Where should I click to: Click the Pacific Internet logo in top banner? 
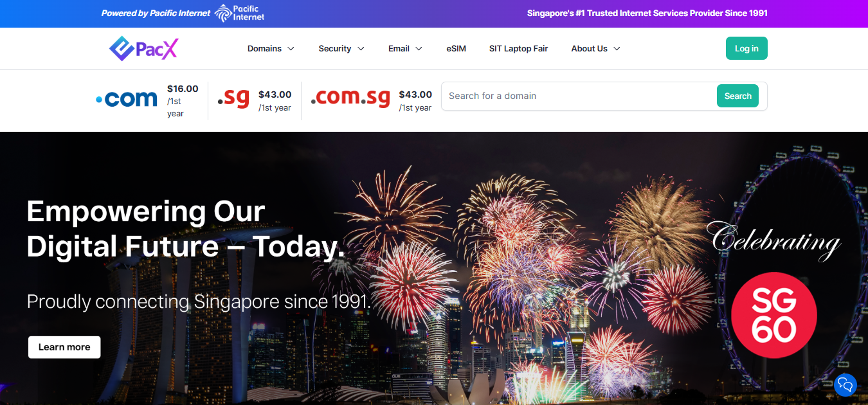[x=240, y=13]
